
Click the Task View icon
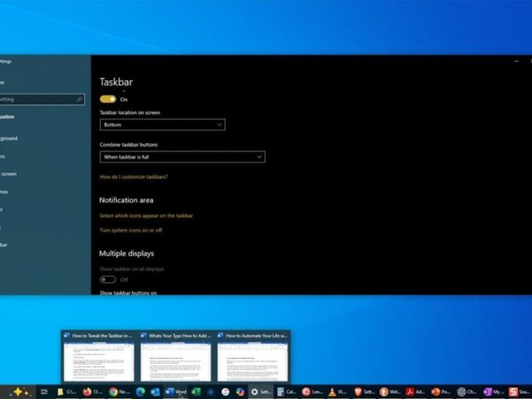44,392
